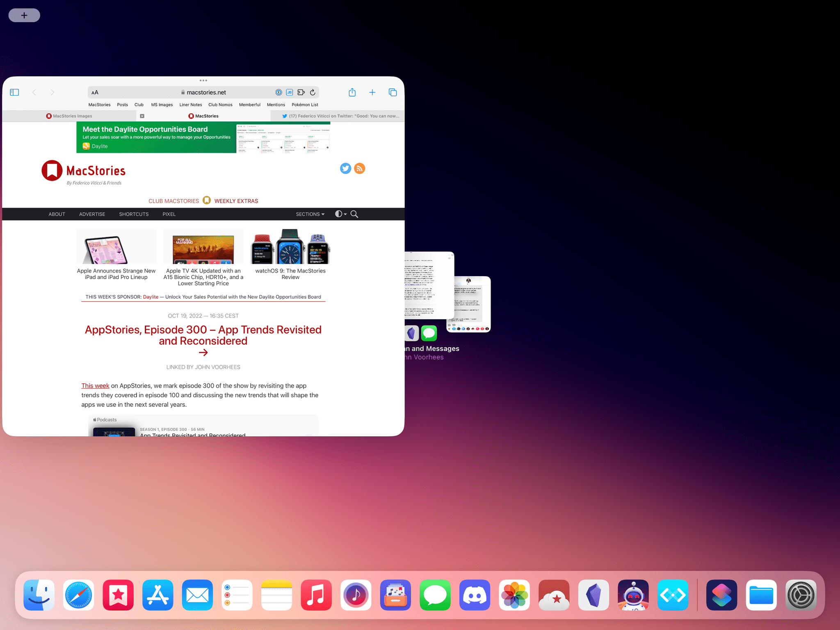Open the App Store from the dock
The image size is (840, 630).
point(158,595)
